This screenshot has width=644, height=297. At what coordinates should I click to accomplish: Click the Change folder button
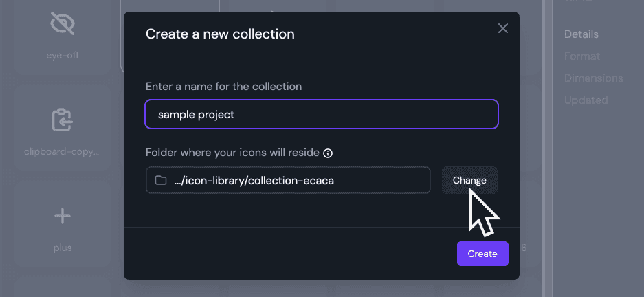469,180
